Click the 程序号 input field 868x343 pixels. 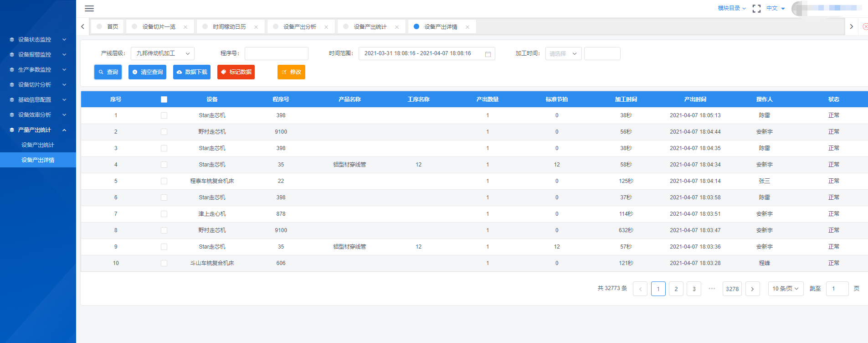[277, 53]
